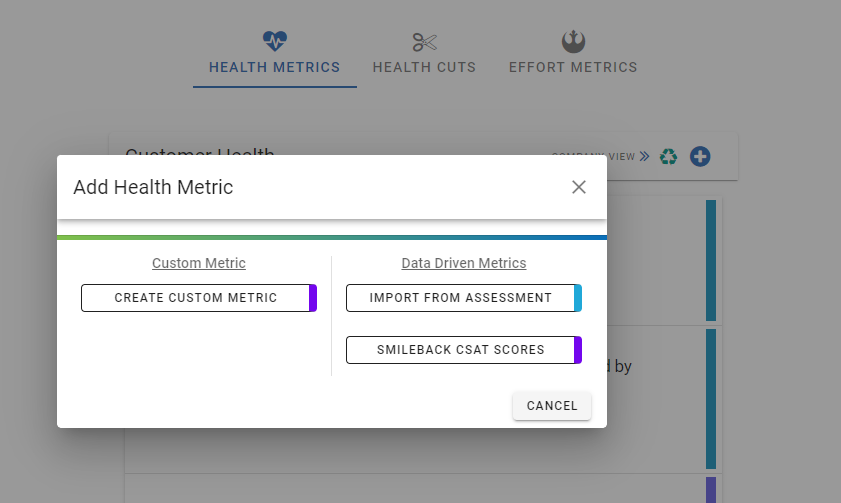Click the blue plus circle icon

700,157
